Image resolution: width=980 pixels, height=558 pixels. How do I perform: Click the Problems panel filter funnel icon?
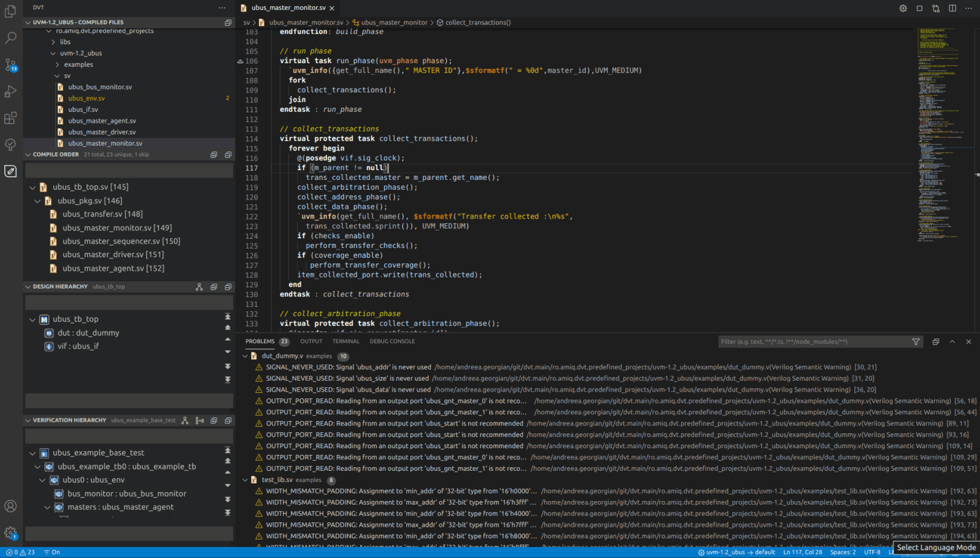916,342
